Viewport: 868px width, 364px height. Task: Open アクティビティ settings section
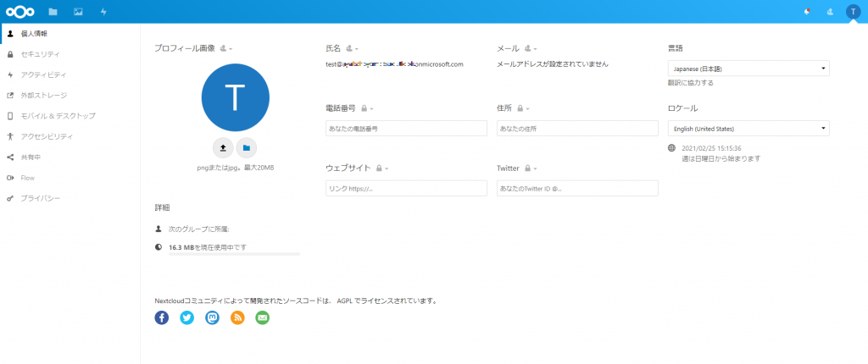pos(70,74)
